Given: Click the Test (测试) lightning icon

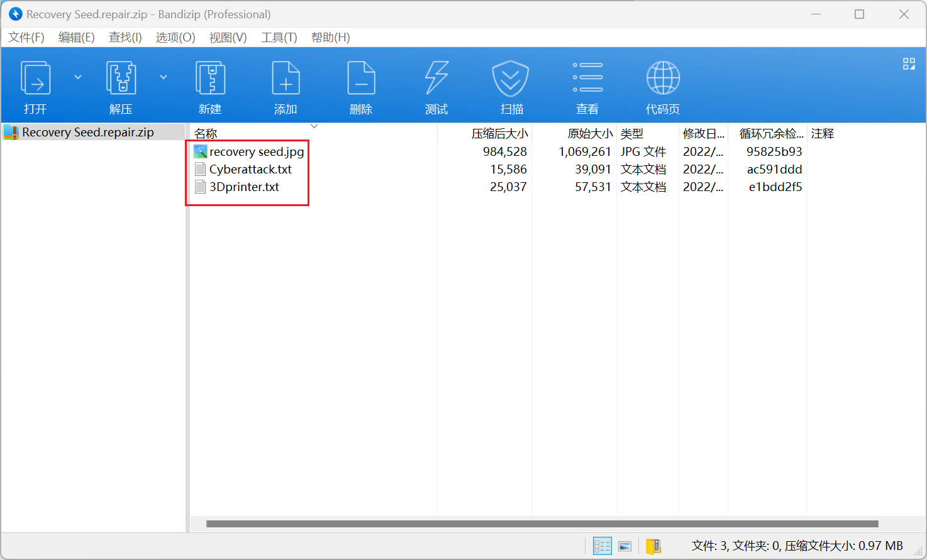Looking at the screenshot, I should pos(436,79).
